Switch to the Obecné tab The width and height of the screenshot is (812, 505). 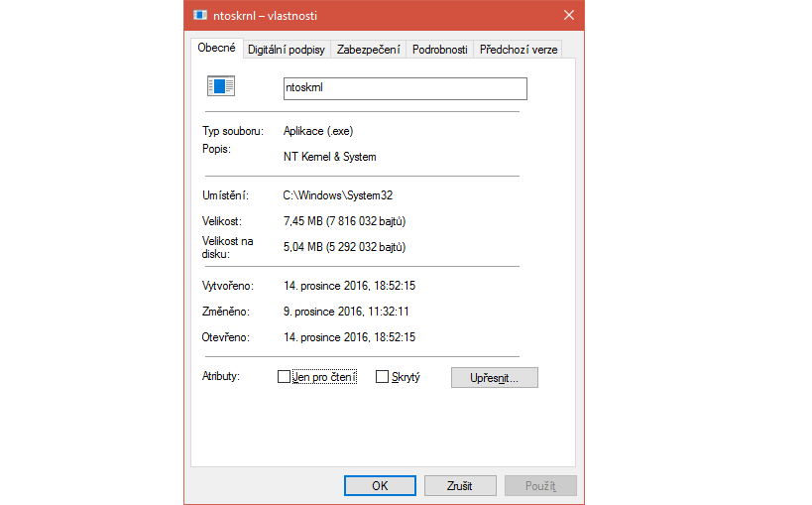216,48
